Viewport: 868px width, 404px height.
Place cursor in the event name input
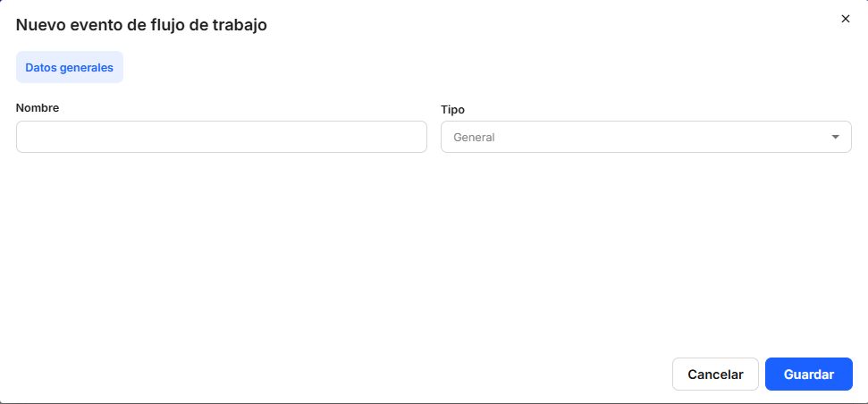click(x=221, y=138)
